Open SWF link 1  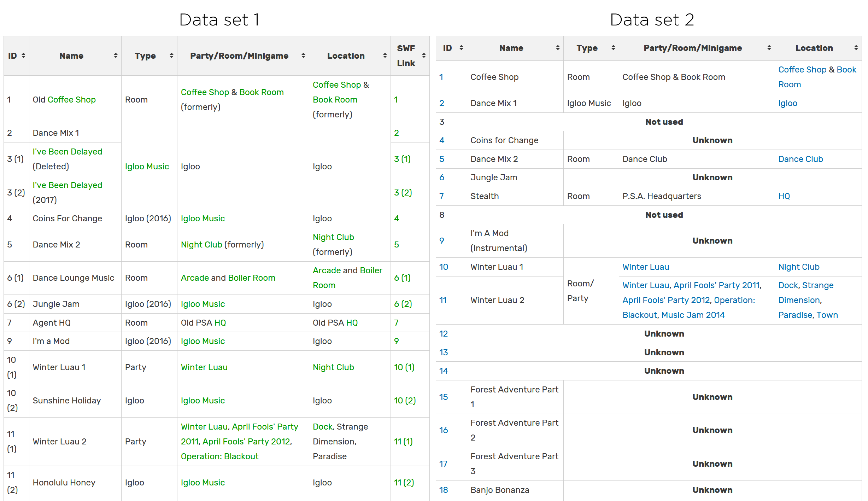(x=396, y=100)
